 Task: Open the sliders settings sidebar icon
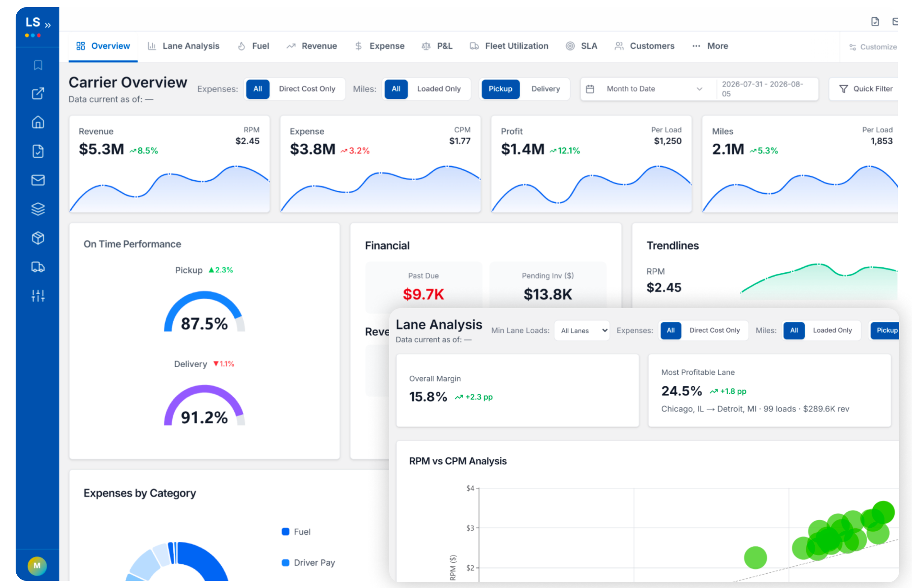(x=38, y=295)
